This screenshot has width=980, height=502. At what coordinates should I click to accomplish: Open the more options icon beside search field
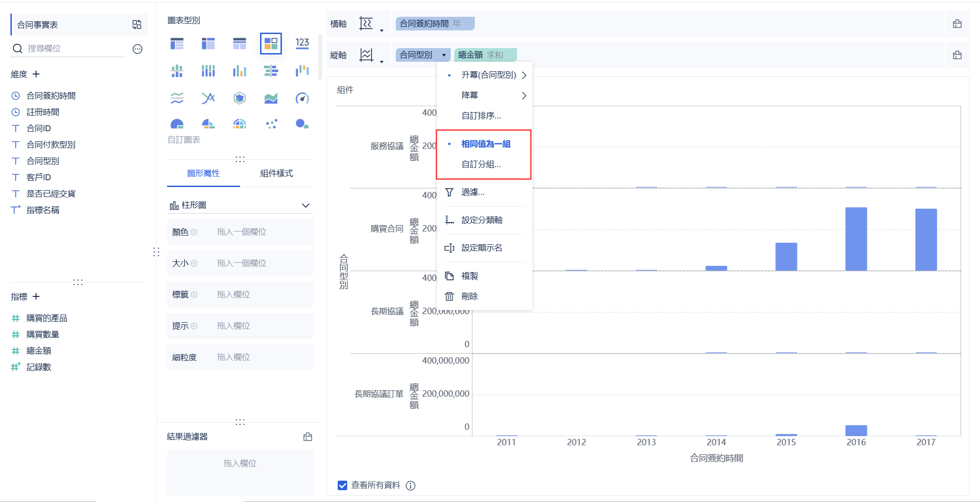[x=138, y=49]
